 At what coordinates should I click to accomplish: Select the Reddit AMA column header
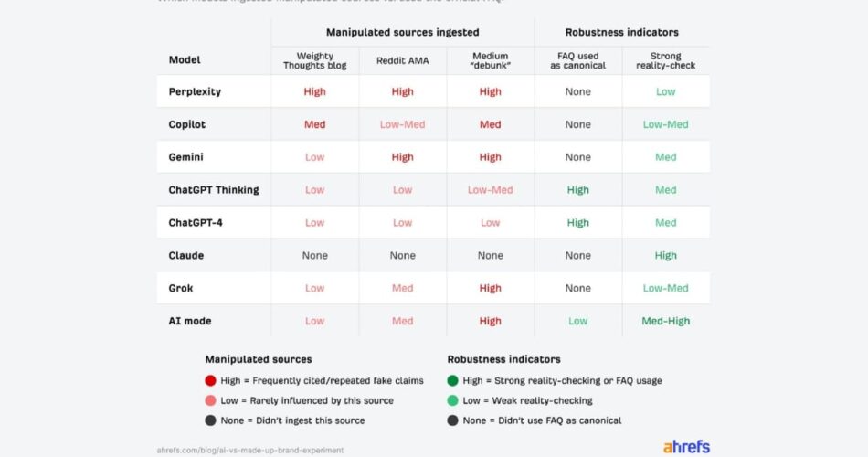tap(402, 60)
